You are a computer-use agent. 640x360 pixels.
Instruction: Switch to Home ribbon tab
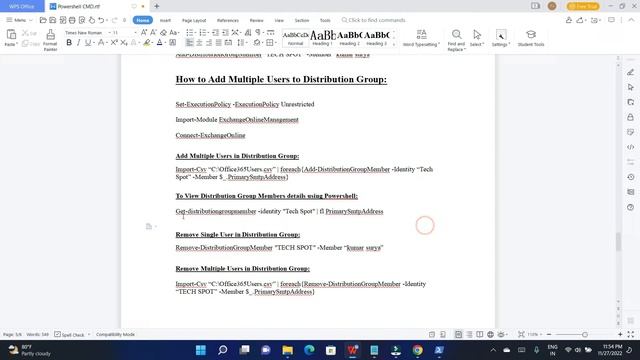coord(142,20)
